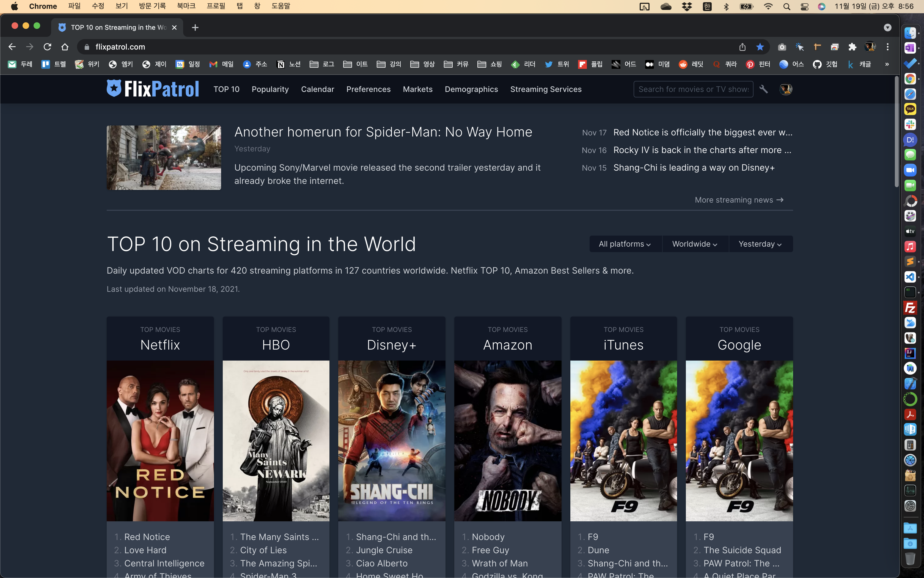Viewport: 924px width, 578px height.
Task: Open the 북마크 menu in the menu bar
Action: point(186,6)
